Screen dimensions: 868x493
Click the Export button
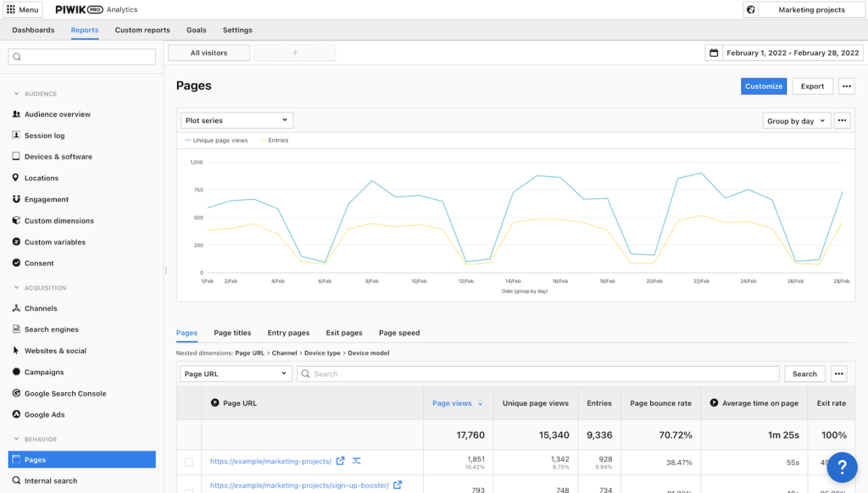tap(812, 86)
